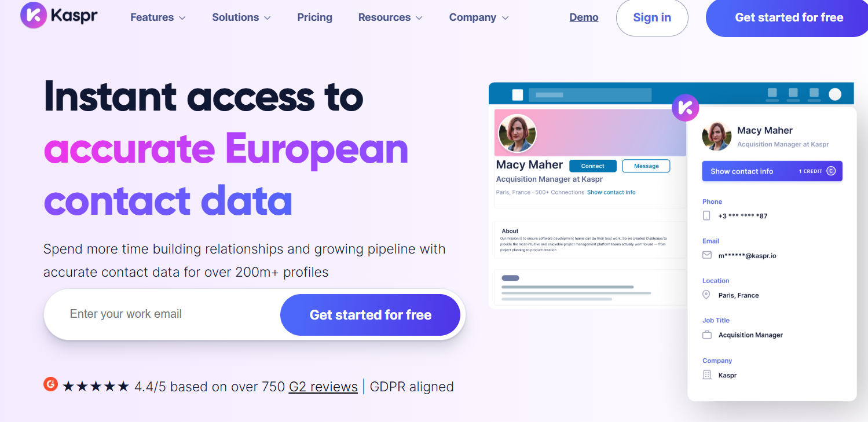Expand the Features dropdown menu

pos(158,17)
